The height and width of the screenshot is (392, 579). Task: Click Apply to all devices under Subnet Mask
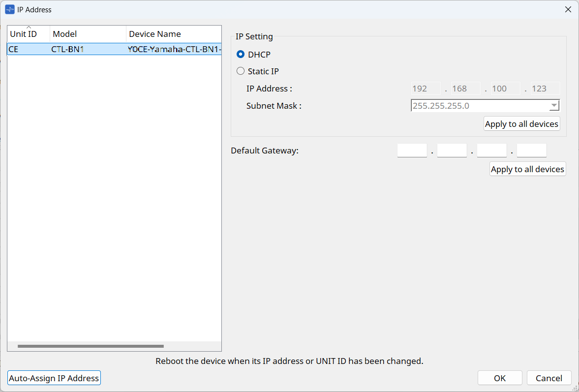pyautogui.click(x=521, y=124)
